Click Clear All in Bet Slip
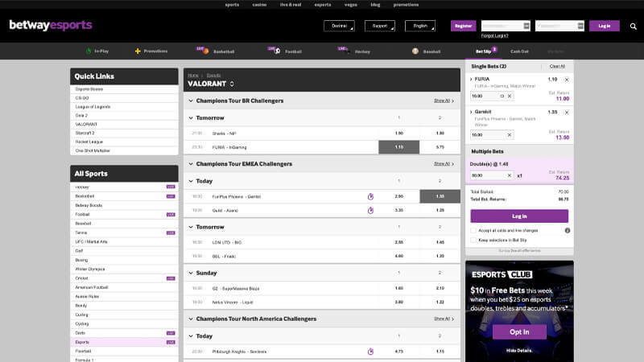Viewport: 644px width, 362px height. point(557,67)
